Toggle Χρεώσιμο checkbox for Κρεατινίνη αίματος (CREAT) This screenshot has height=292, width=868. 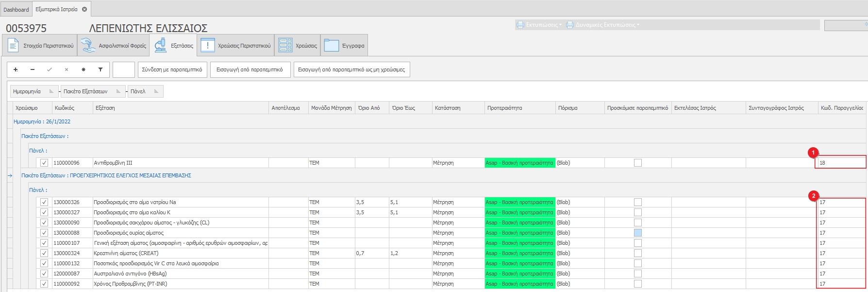coord(44,253)
